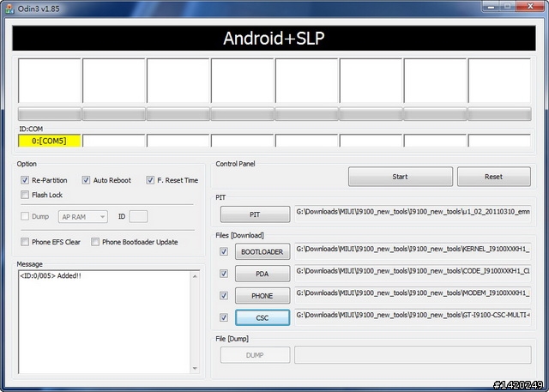Click the '<ID:0/005> Added!!' message line
Viewport: 549px width, 392px height.
[x=51, y=276]
